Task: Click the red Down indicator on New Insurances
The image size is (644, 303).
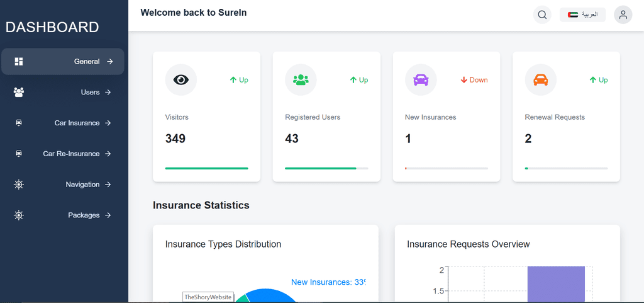Action: pyautogui.click(x=474, y=80)
